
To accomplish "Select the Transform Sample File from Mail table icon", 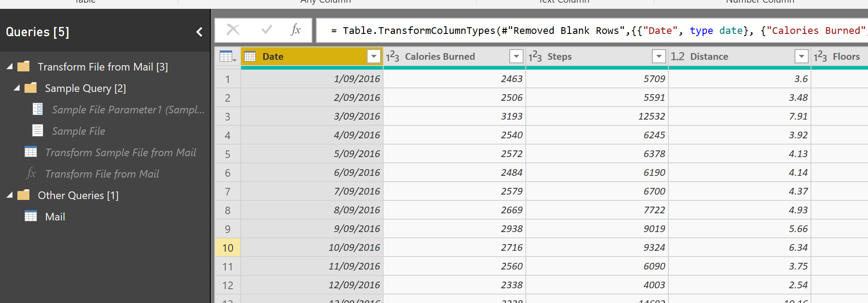I will pyautogui.click(x=31, y=152).
